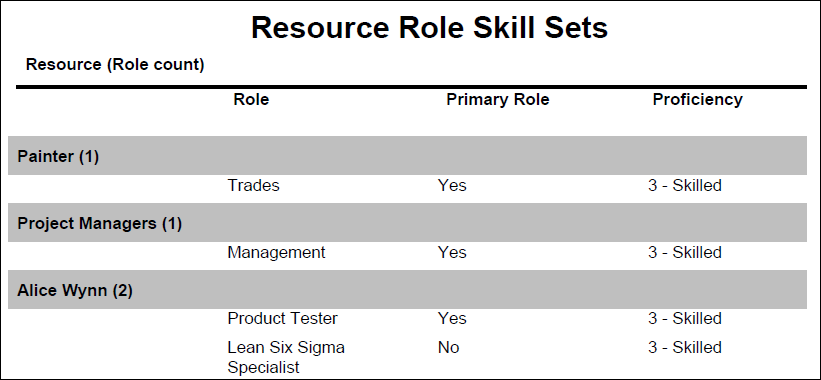Viewport: 821px width, 380px height.
Task: Select the Resource (Role count) header
Action: click(115, 64)
